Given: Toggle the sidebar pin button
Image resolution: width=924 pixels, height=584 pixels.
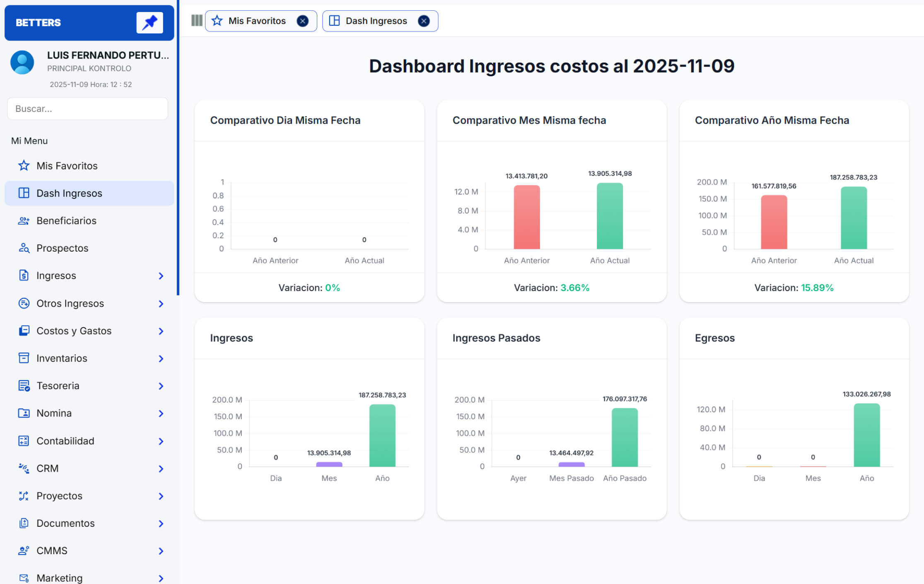Looking at the screenshot, I should click(150, 22).
